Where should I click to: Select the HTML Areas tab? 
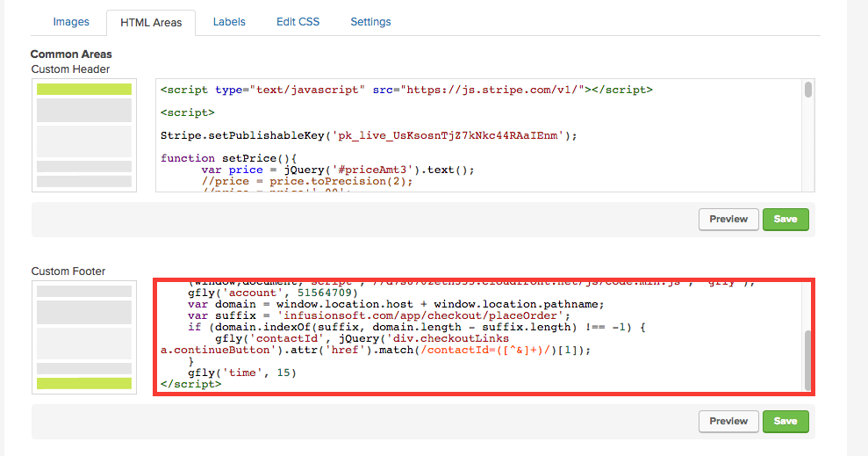[151, 23]
